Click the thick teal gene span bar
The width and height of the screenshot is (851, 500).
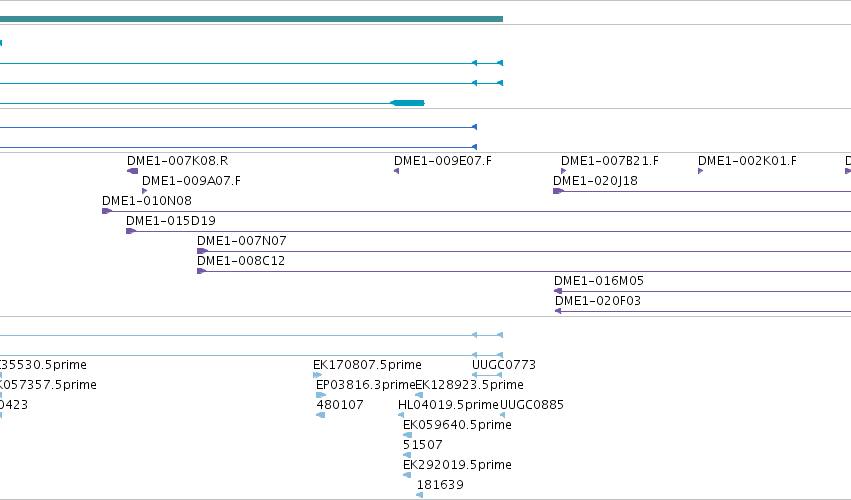[x=251, y=19]
